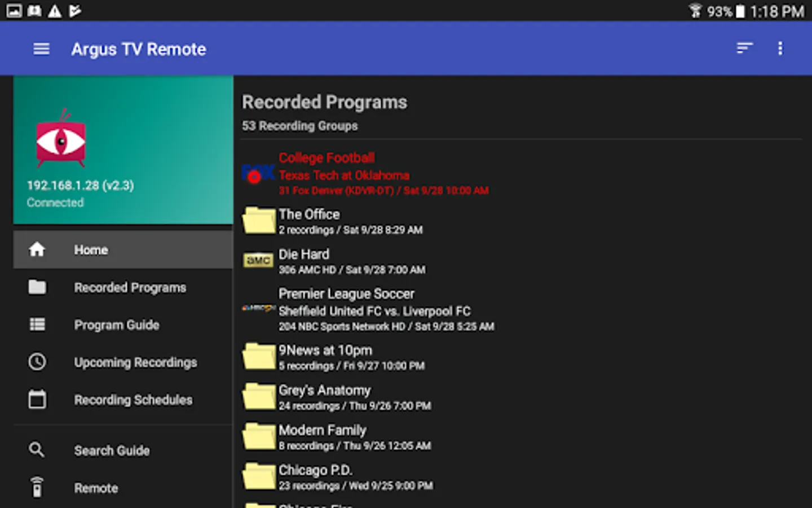The height and width of the screenshot is (508, 812).
Task: Tap the Connected status text
Action: pyautogui.click(x=55, y=202)
